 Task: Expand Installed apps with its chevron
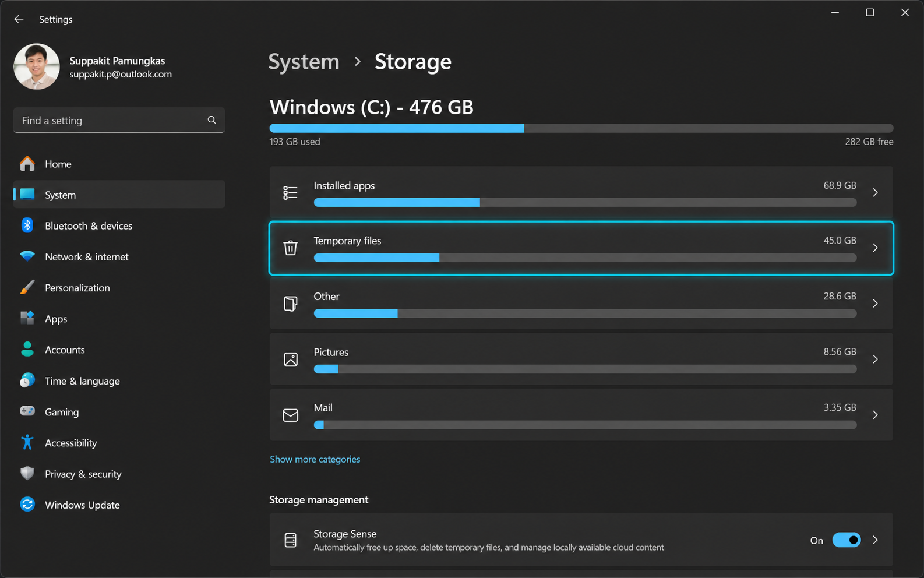tap(875, 192)
